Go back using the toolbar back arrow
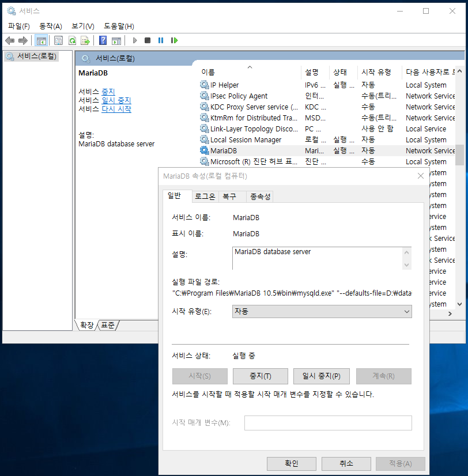This screenshot has height=476, width=468. pos(10,40)
